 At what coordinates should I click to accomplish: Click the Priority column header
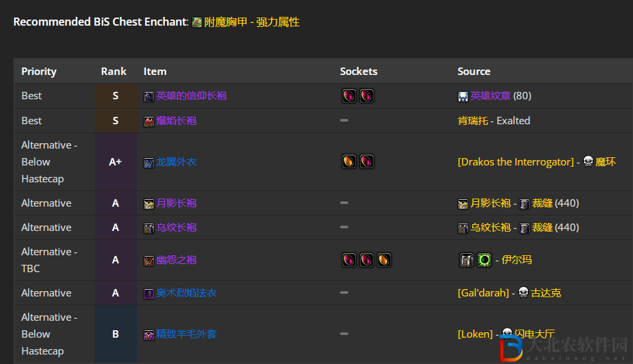click(39, 72)
